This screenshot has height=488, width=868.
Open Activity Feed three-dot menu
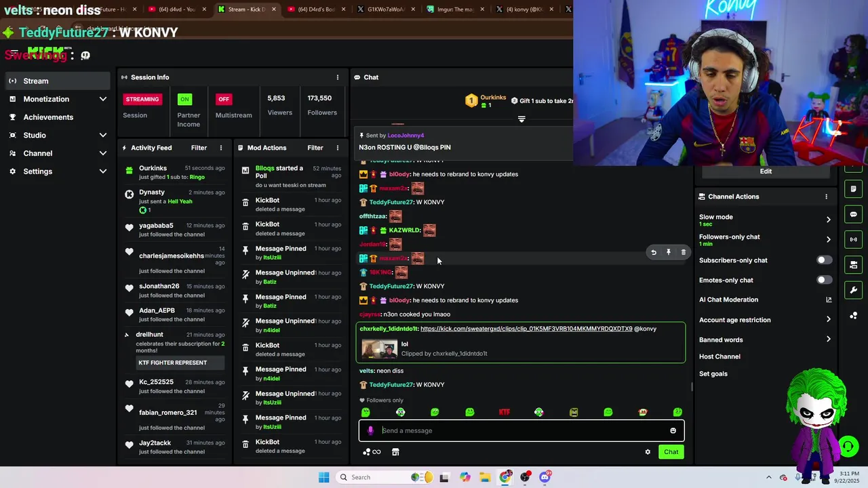coord(221,148)
